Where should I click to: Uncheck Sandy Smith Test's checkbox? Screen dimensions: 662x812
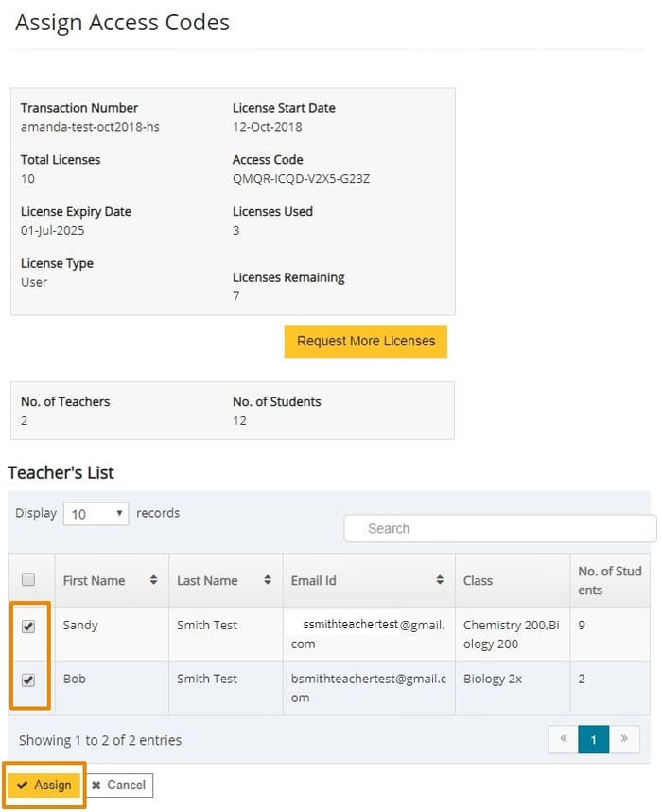pos(28,627)
